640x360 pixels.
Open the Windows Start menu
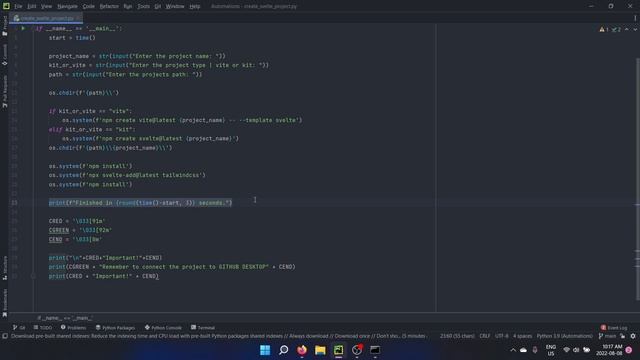click(265, 350)
